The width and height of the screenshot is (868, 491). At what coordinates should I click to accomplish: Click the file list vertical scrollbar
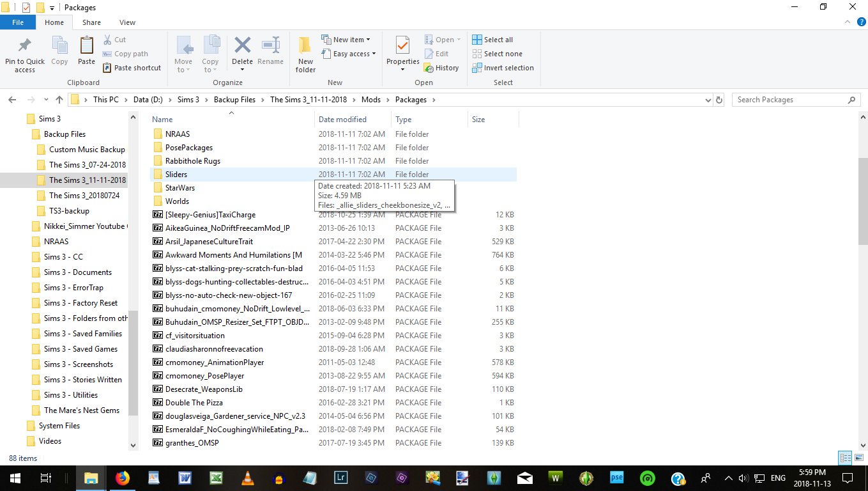863,201
